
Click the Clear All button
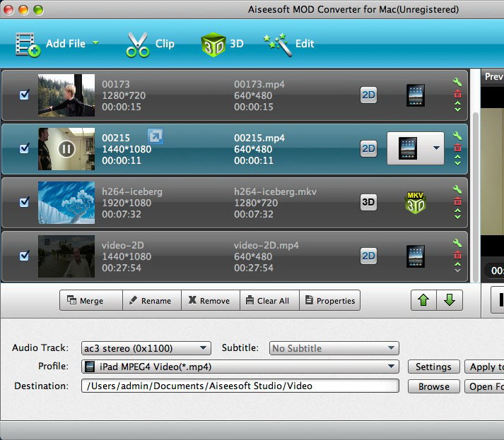270,300
